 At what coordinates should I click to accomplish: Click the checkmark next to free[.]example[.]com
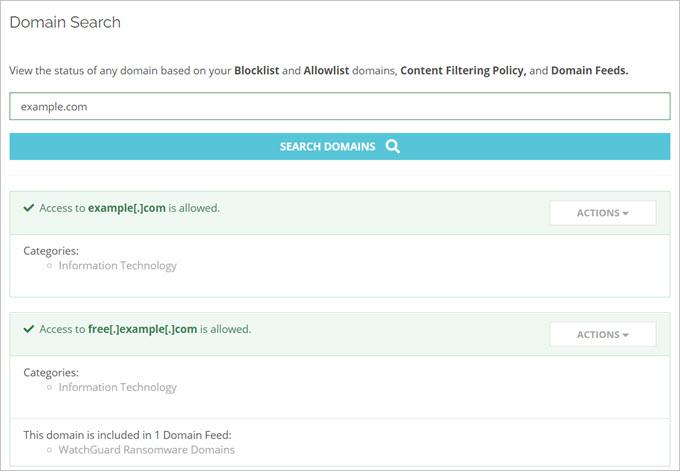point(27,329)
